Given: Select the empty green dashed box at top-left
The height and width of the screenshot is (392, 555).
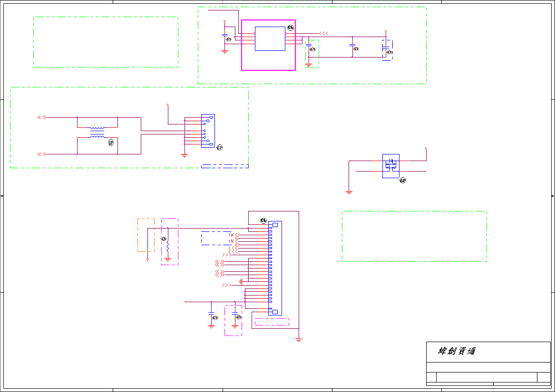Looking at the screenshot, I should [106, 42].
